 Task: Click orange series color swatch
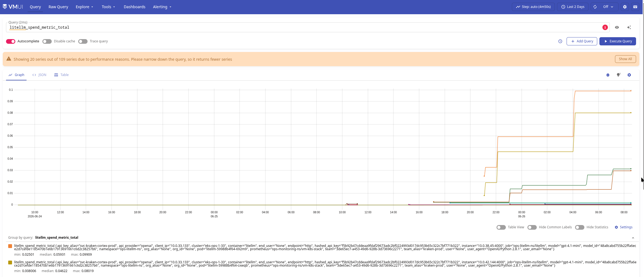point(10,246)
